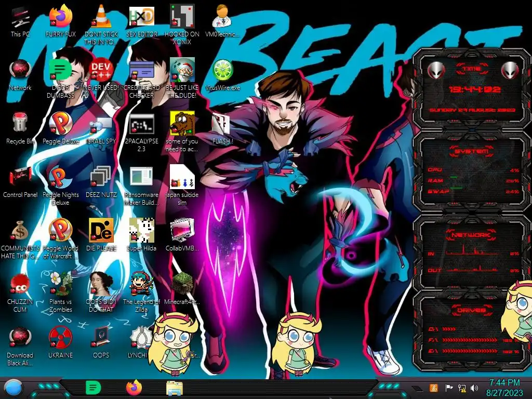532x399 pixels.
Task: Open the green chat app in taskbar
Action: (x=94, y=388)
